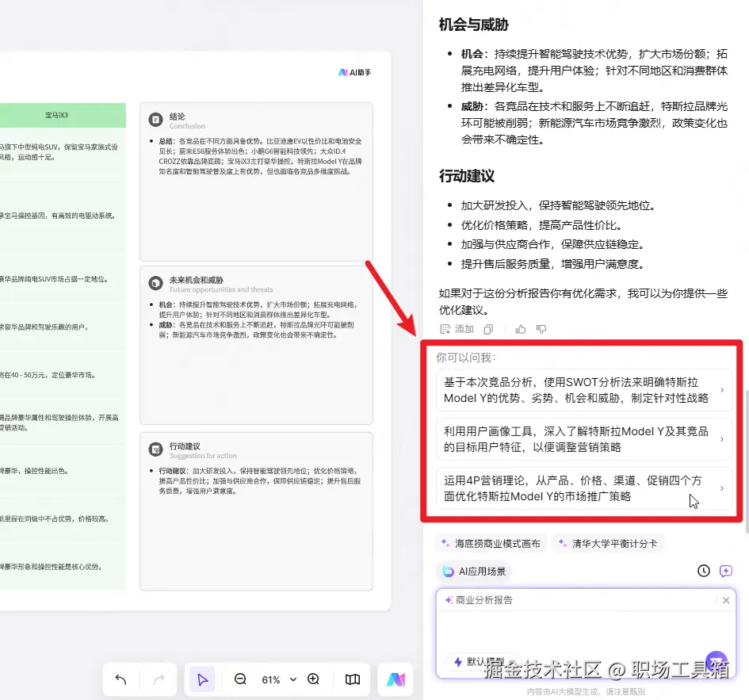Select the SWOT分析法 suggested question
Image resolution: width=749 pixels, height=700 pixels.
(583, 390)
